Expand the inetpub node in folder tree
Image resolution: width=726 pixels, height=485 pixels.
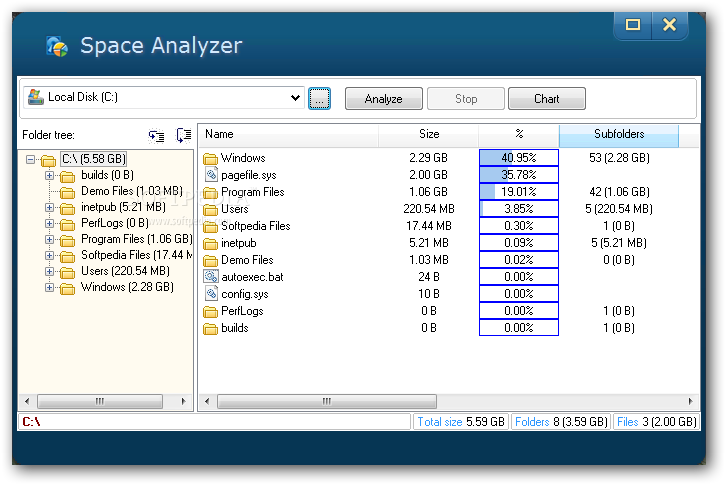(50, 207)
